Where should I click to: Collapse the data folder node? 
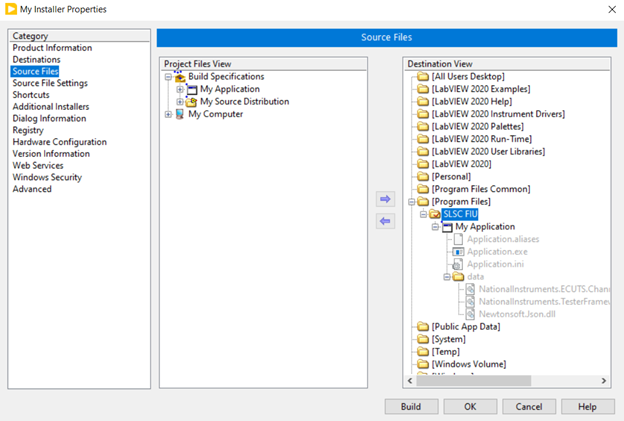(447, 277)
